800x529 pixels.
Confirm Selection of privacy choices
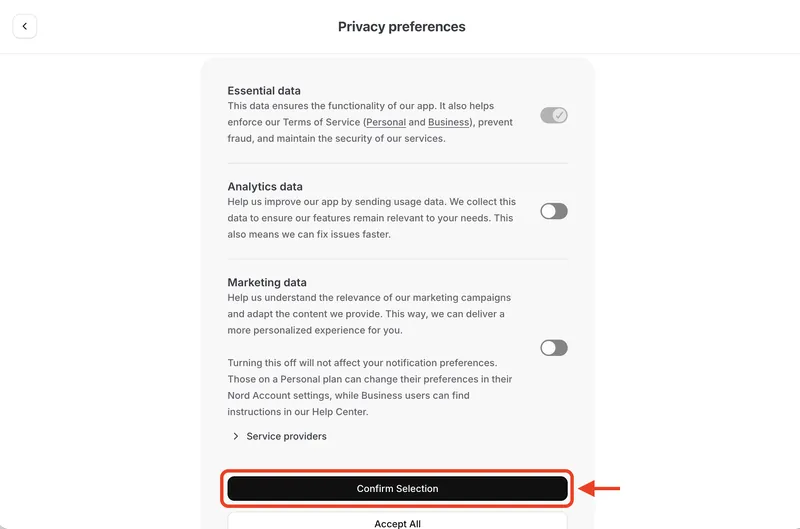[397, 489]
